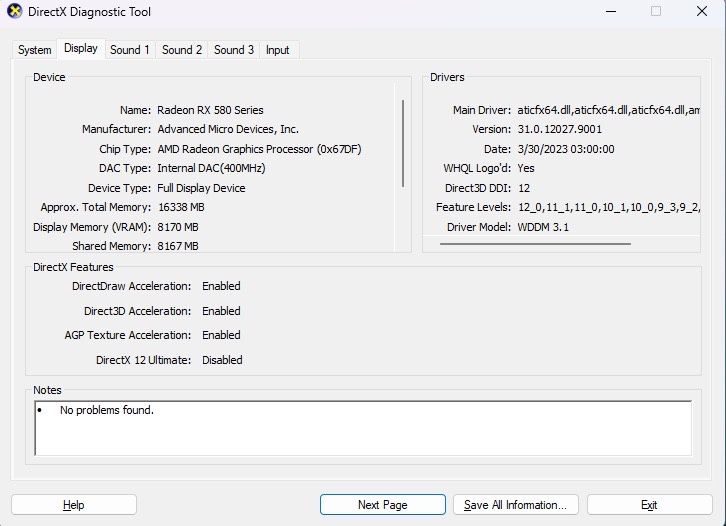Click DirectX 12 Ultimate "Disabled" value

(x=222, y=360)
